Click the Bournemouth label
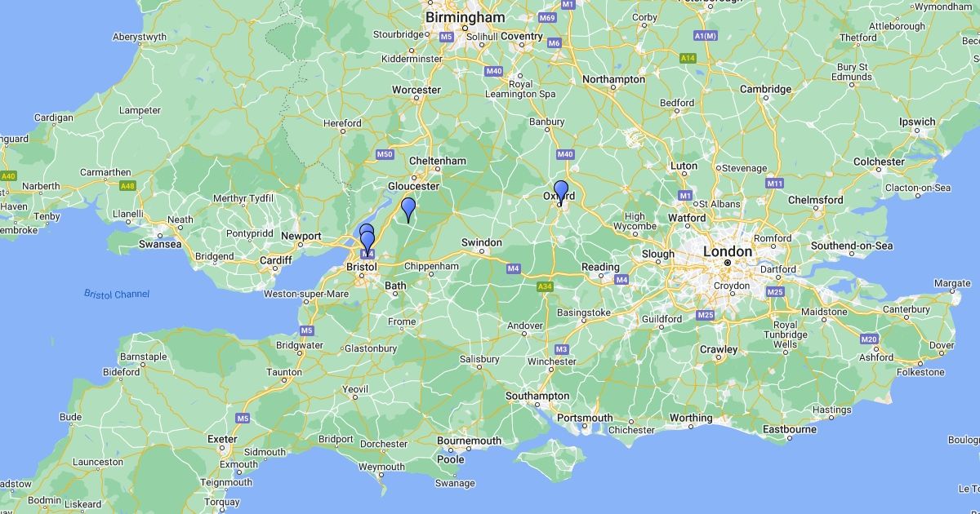Screen dimensions: 980x514 tap(469, 441)
